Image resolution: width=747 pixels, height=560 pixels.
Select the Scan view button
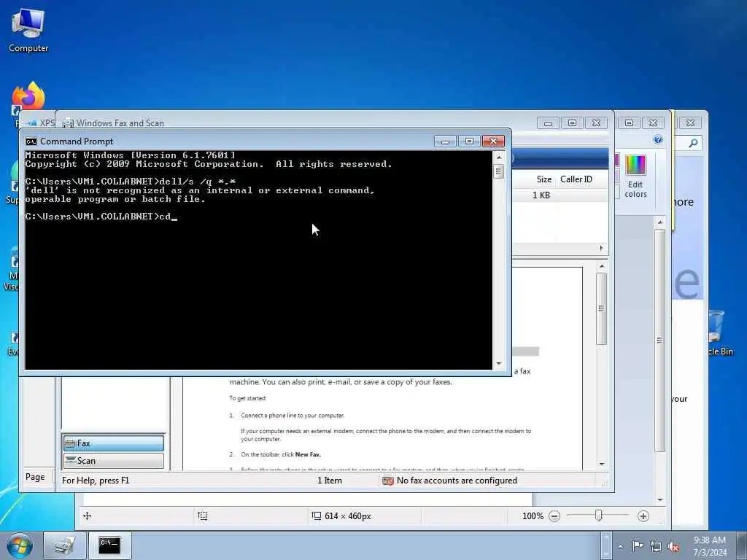click(x=113, y=461)
